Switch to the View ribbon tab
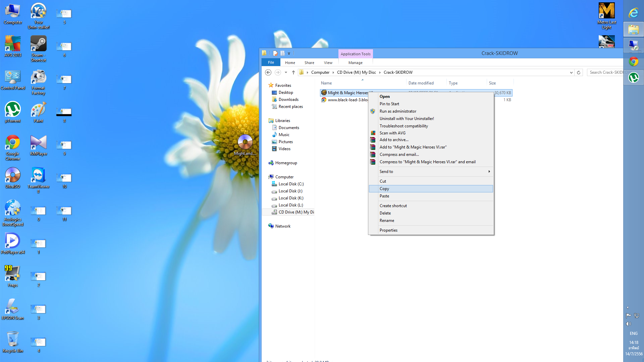Viewport: 644px width, 362px height. pyautogui.click(x=328, y=63)
